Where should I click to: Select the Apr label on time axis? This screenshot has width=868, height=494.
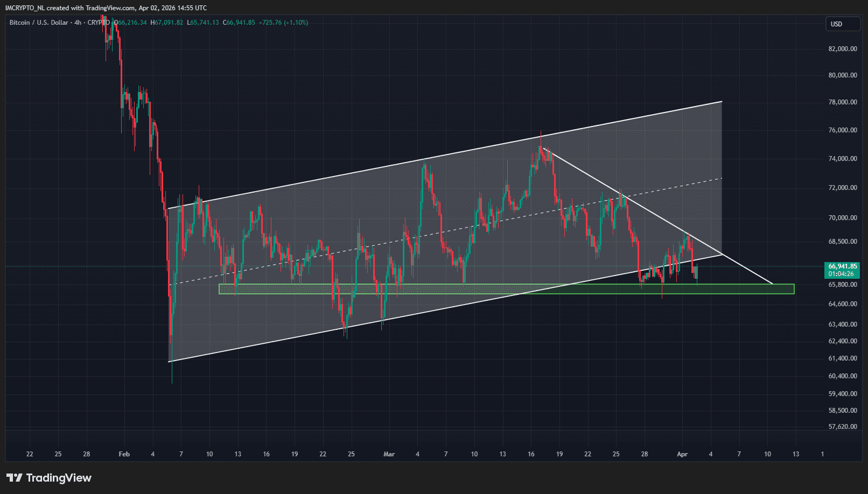click(682, 454)
